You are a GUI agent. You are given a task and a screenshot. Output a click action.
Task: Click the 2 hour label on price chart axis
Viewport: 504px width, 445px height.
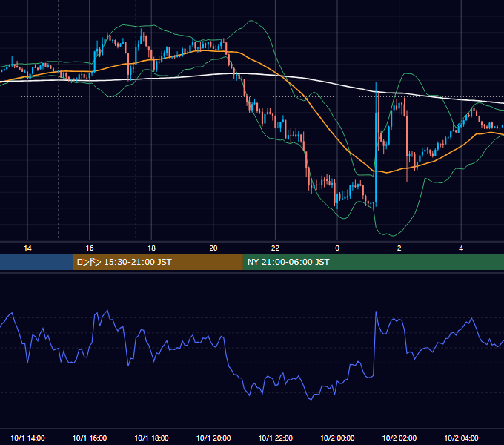pos(399,248)
